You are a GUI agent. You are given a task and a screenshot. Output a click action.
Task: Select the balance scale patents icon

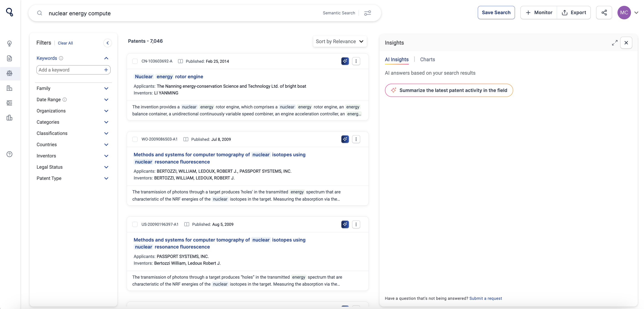9,73
